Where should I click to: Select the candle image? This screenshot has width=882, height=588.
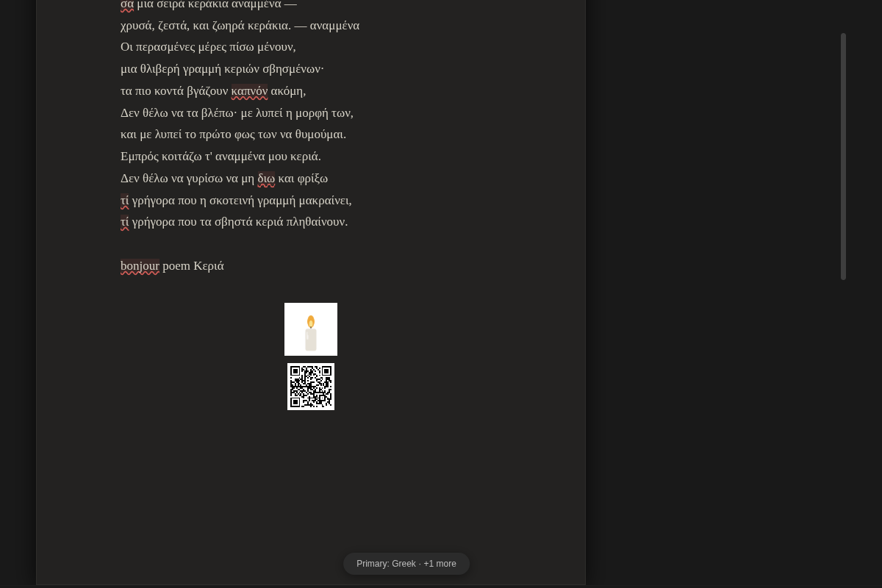click(x=311, y=329)
